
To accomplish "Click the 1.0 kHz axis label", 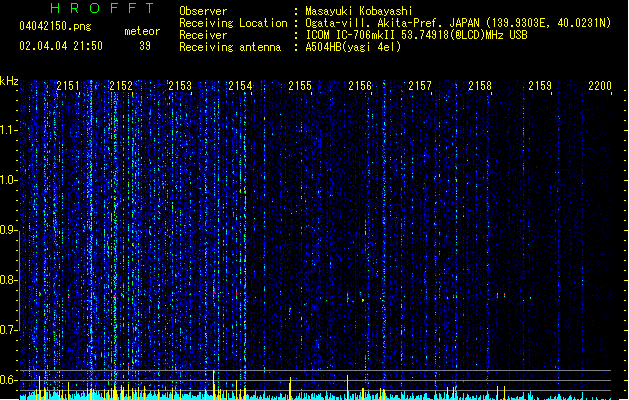I will pyautogui.click(x=8, y=180).
